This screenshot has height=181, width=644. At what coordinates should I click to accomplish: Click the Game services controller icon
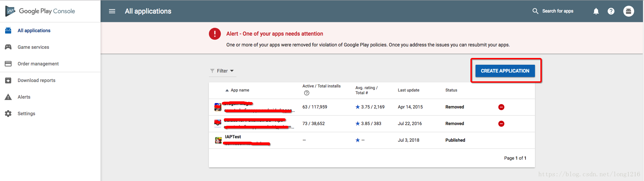tap(8, 47)
